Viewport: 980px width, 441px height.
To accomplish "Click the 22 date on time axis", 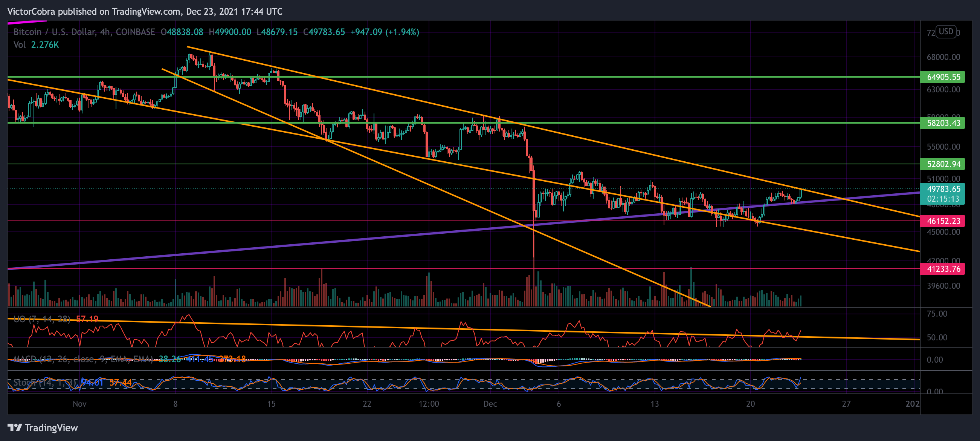I will tap(367, 404).
